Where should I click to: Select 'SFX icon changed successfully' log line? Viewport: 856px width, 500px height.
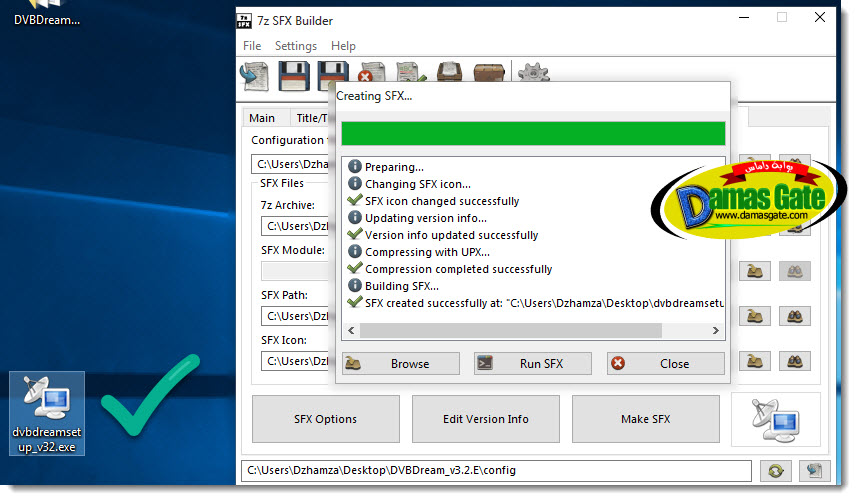(433, 201)
